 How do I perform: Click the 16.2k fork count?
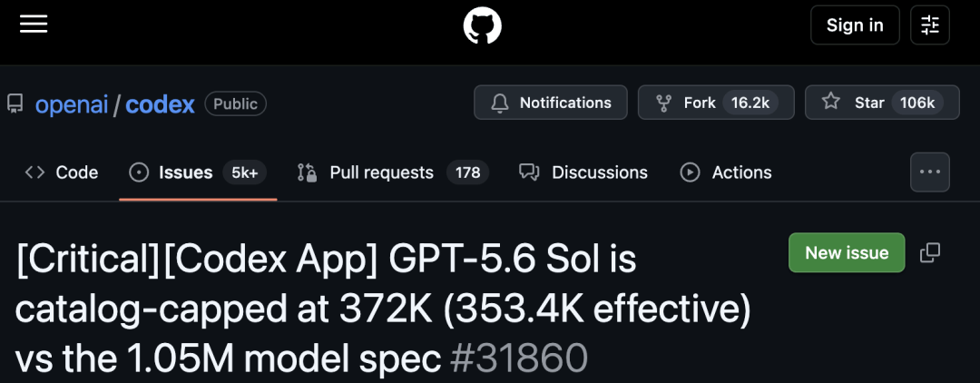coord(750,103)
